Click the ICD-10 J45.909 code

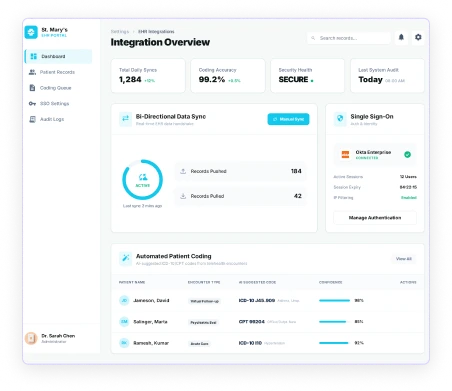pyautogui.click(x=257, y=300)
